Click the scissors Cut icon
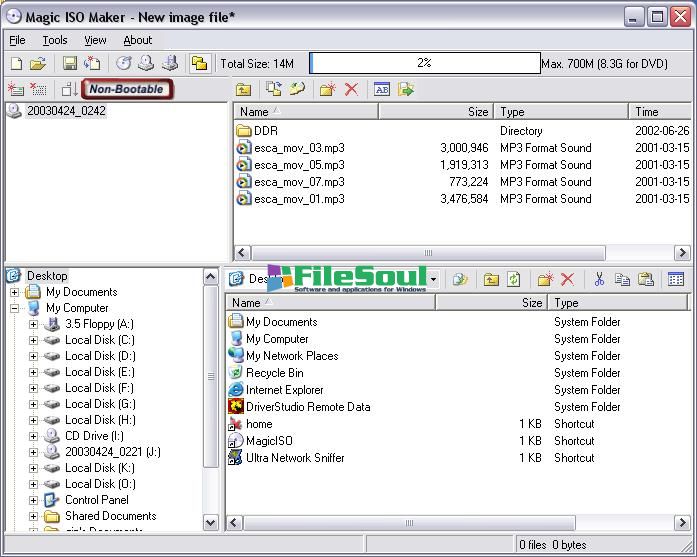This screenshot has height=557, width=697. (599, 280)
